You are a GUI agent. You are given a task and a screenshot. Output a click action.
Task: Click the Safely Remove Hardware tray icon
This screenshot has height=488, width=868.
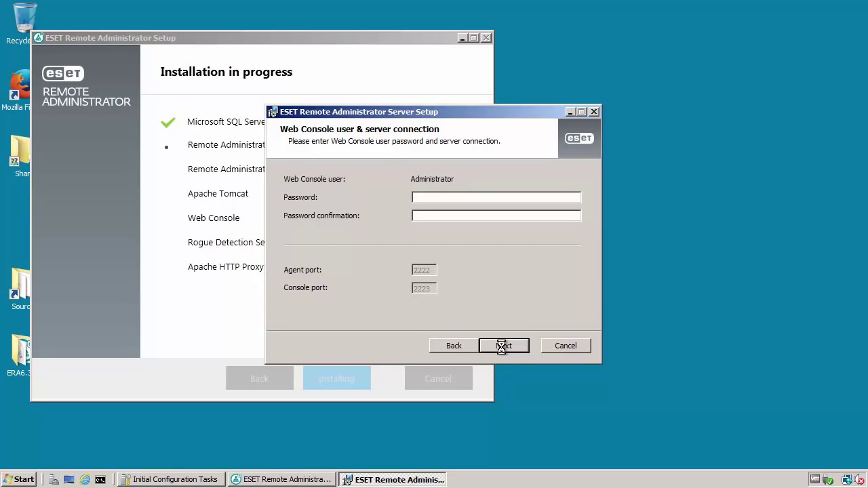[x=827, y=479]
